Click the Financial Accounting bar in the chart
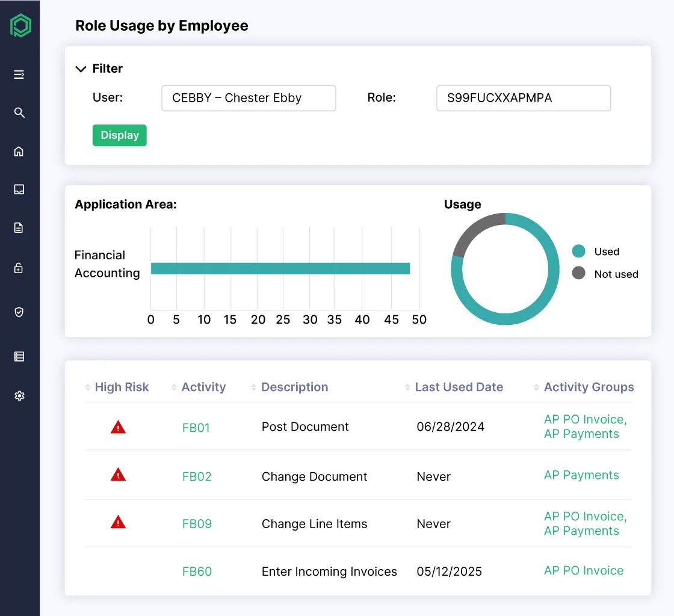Image resolution: width=674 pixels, height=616 pixels. tap(280, 267)
